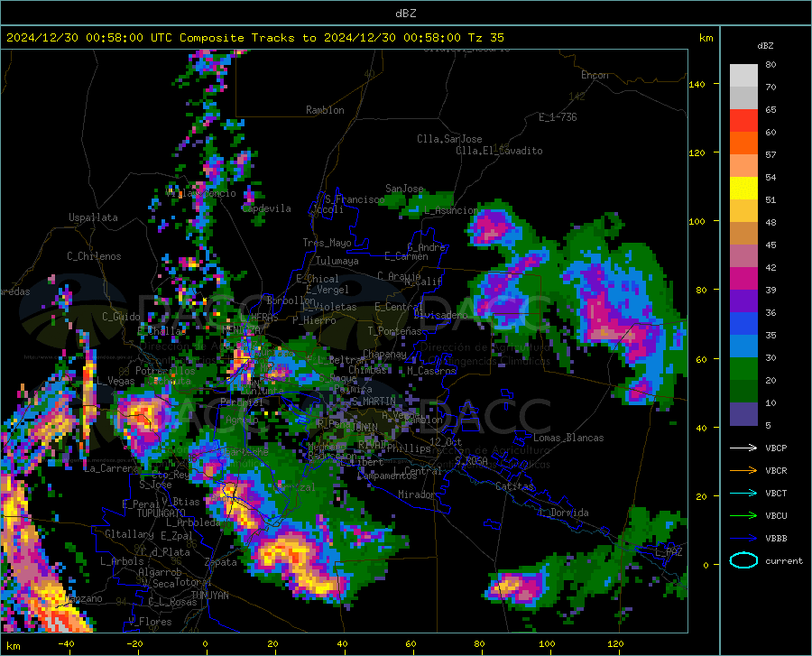This screenshot has width=812, height=656.
Task: Click the Campamentos place label
Action: 387,476
